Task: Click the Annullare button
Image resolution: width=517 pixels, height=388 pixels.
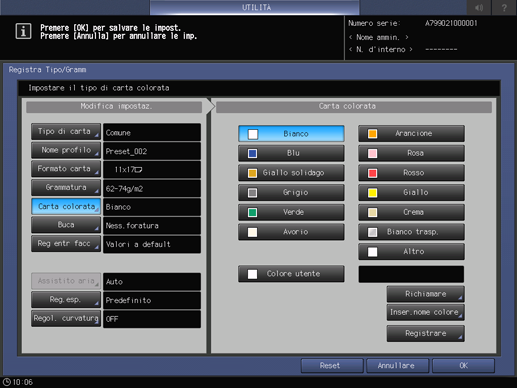Action: click(x=397, y=366)
